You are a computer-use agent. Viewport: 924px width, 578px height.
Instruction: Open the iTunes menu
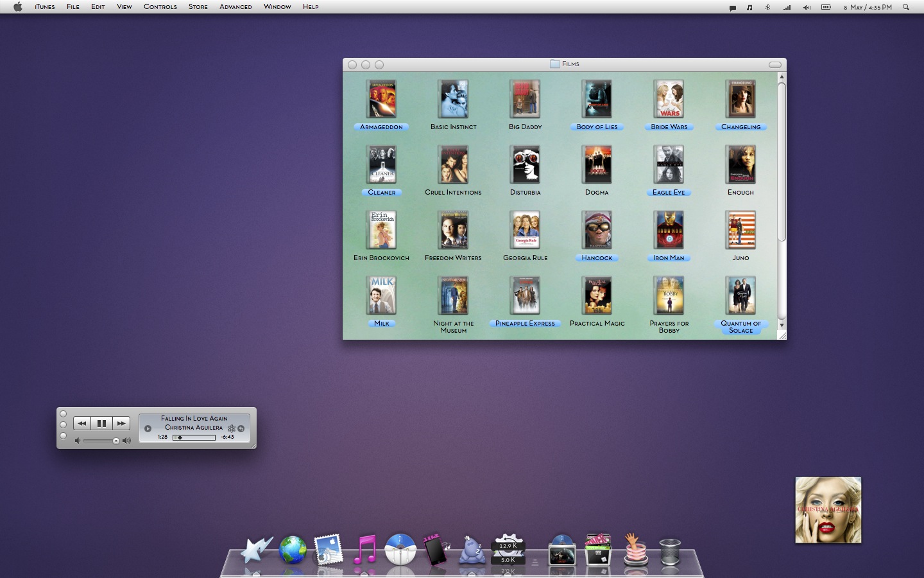point(44,7)
